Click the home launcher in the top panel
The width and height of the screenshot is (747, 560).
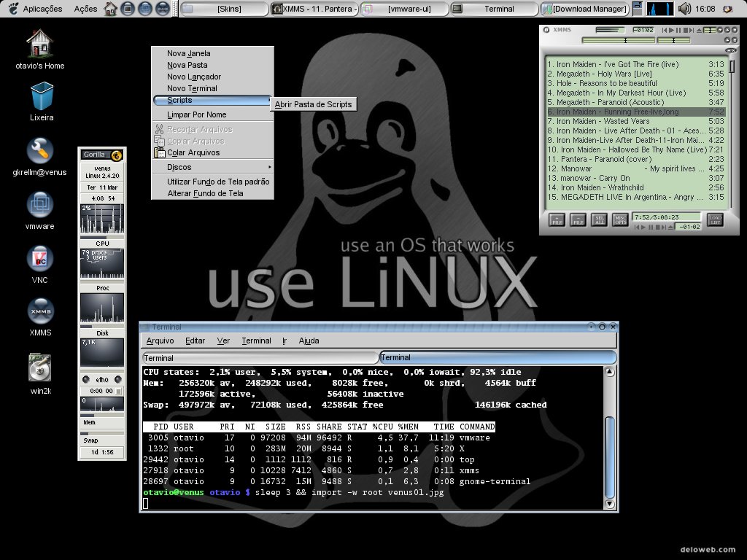(111, 9)
